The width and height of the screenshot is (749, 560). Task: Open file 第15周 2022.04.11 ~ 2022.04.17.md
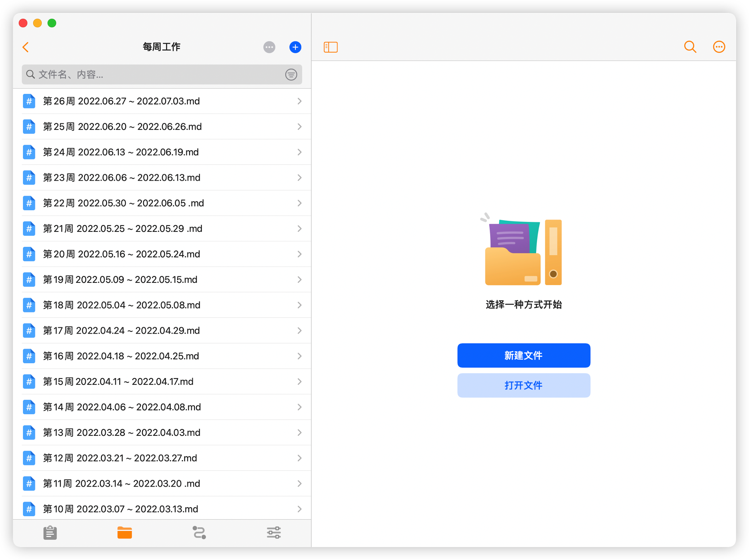pyautogui.click(x=162, y=382)
